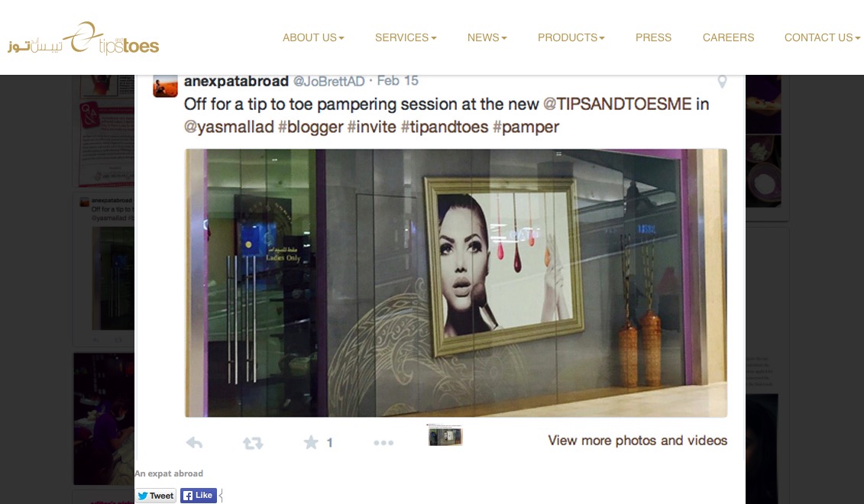
Task: Click the #pamper hashtag
Action: [526, 128]
